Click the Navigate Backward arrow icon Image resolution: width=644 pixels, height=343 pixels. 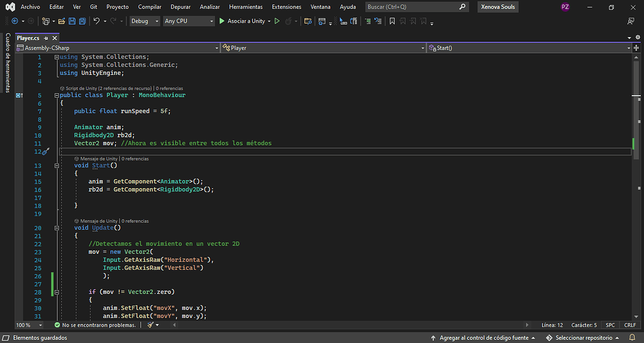coord(15,21)
